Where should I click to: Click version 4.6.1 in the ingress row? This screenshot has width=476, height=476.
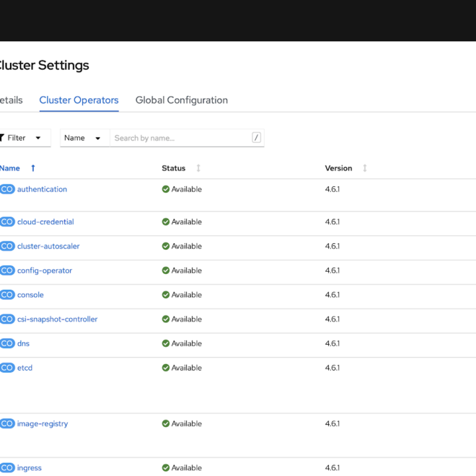[332, 468]
